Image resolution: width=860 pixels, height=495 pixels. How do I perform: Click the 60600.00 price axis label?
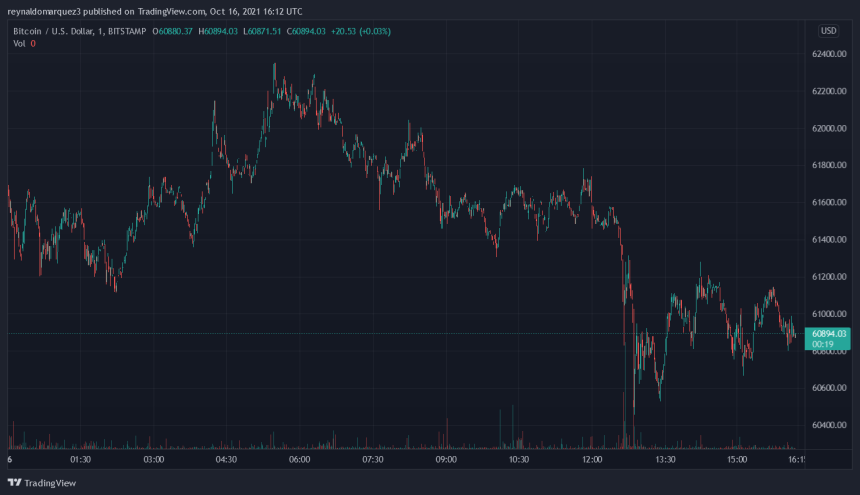(829, 388)
